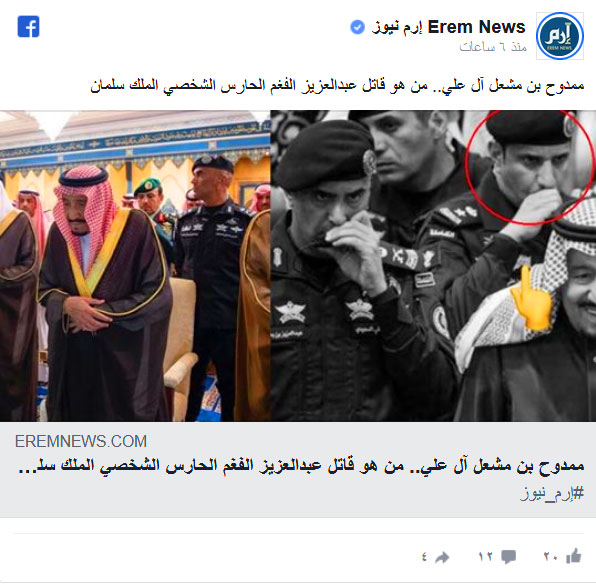Click the Facebook logo icon
This screenshot has height=584, width=596.
click(29, 27)
